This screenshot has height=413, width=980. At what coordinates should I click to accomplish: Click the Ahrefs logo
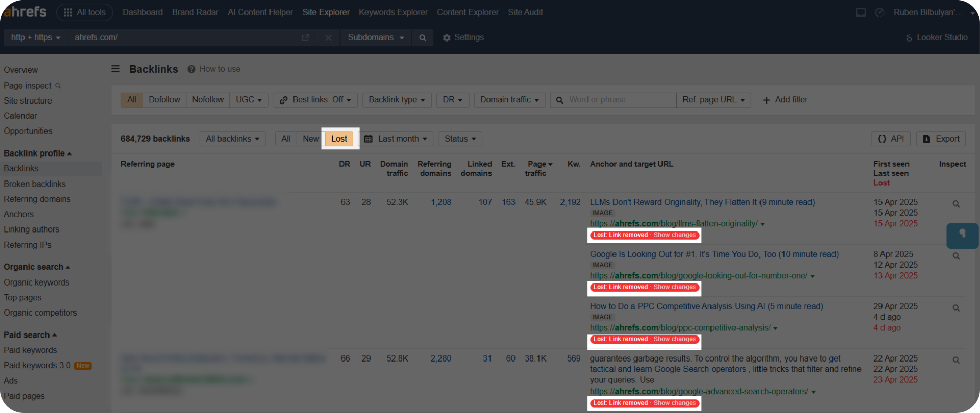tap(24, 12)
